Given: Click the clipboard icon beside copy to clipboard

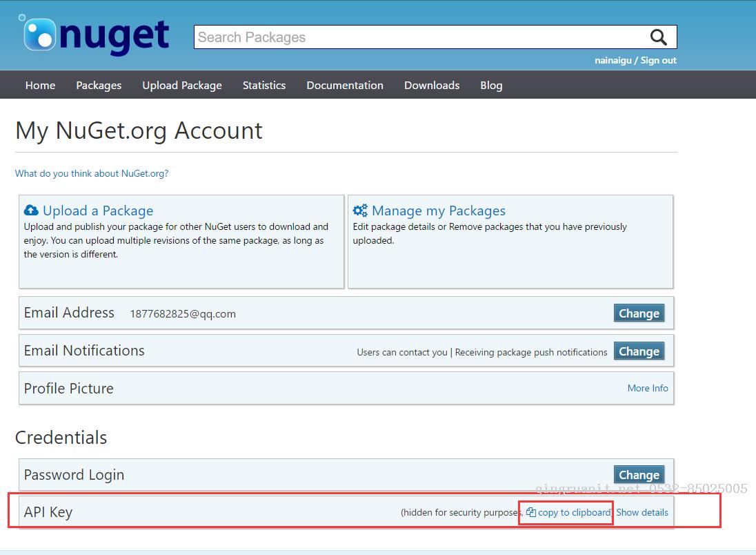Looking at the screenshot, I should pyautogui.click(x=531, y=512).
